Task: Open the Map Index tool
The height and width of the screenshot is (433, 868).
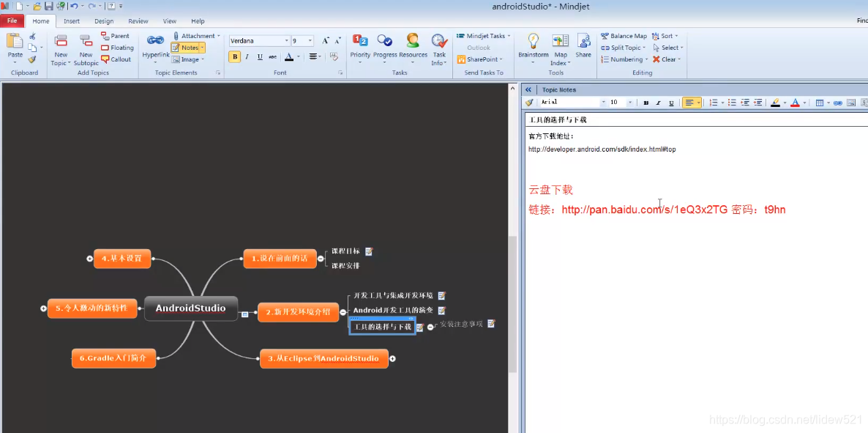Action: (x=561, y=49)
